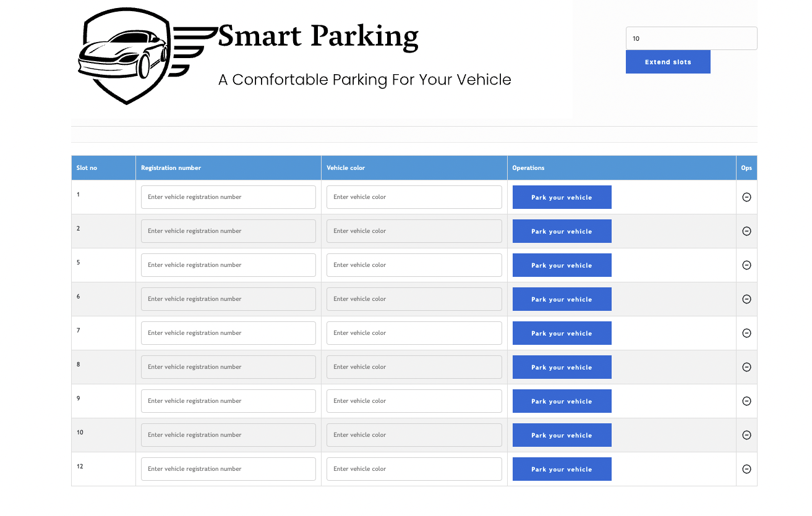Viewport: 812px width, 516px height.
Task: Select vehicle color field for slot 7
Action: click(x=414, y=333)
